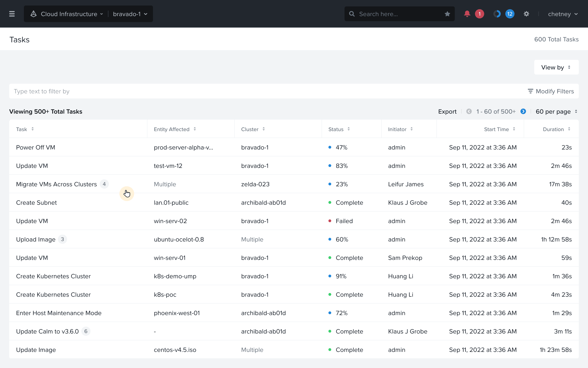Click entity centos-v4.5.iso
This screenshot has height=368, width=588.
point(175,350)
